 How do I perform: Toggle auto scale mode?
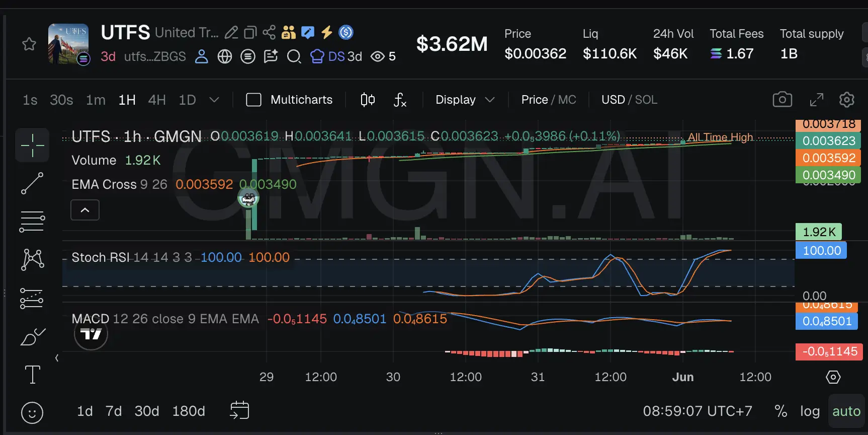click(846, 411)
